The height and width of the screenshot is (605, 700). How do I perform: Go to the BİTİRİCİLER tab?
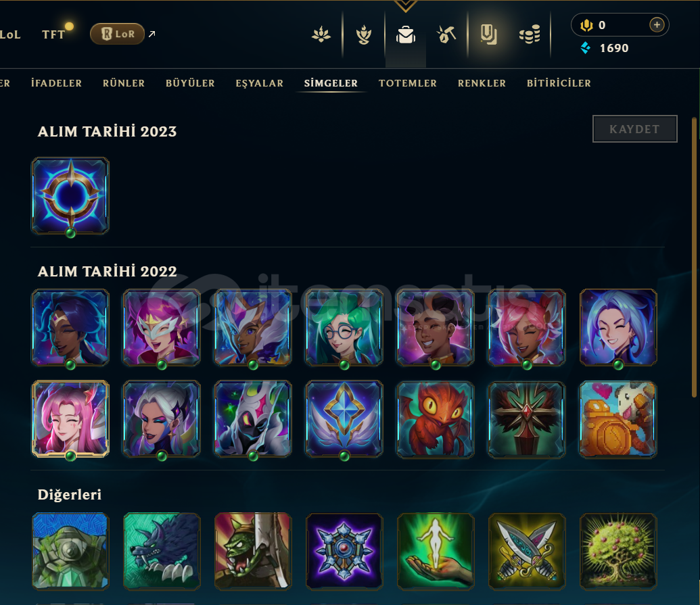point(559,83)
